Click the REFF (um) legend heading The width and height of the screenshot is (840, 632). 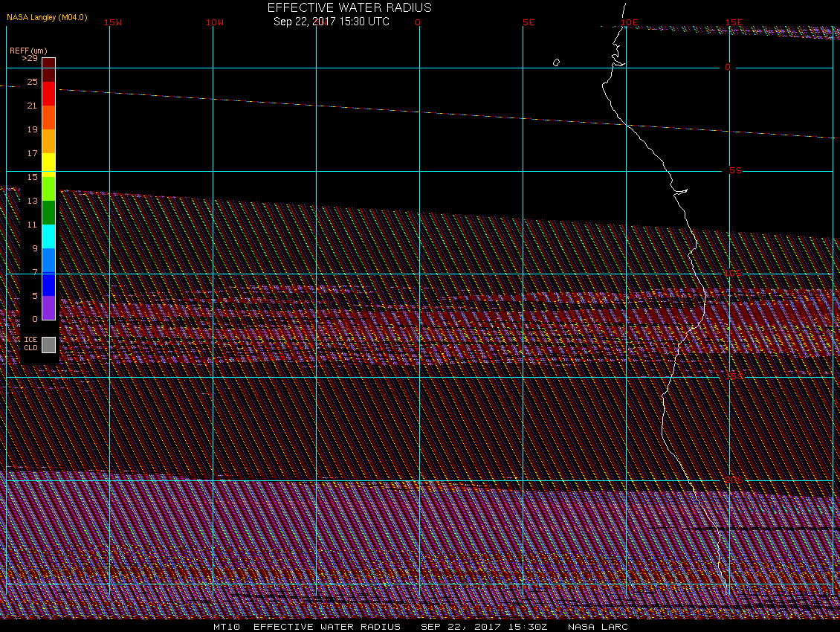28,50
